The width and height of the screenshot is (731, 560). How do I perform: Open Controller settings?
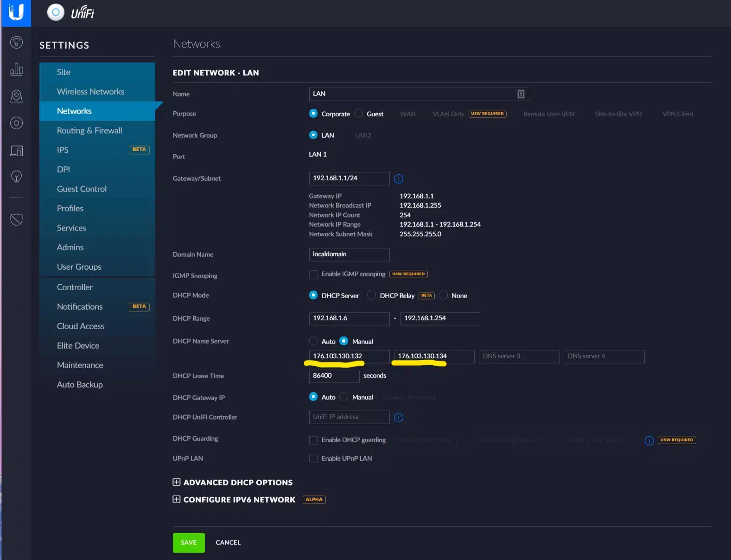coord(97,287)
